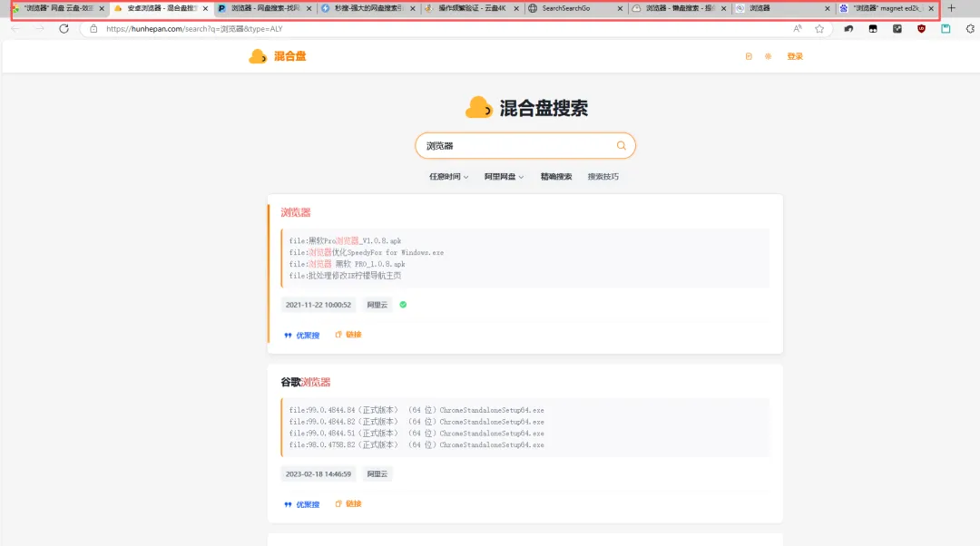The image size is (980, 546).
Task: Click the magnifier search icon in search box
Action: pyautogui.click(x=622, y=145)
